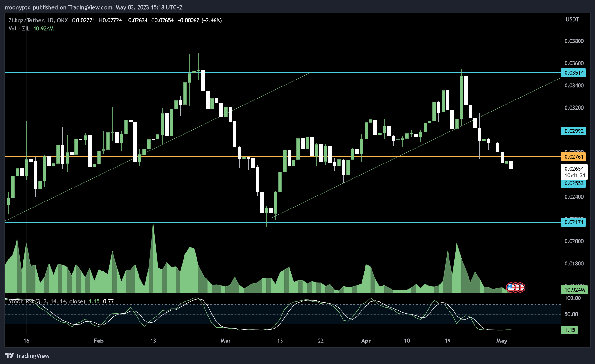Screen dimensions: 595x364
Task: Click the open value O0.02721 in legend
Action: click(x=83, y=20)
